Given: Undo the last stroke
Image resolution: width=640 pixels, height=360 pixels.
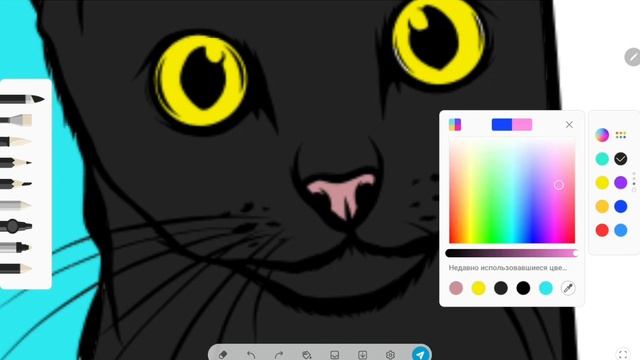Looking at the screenshot, I should [251, 355].
